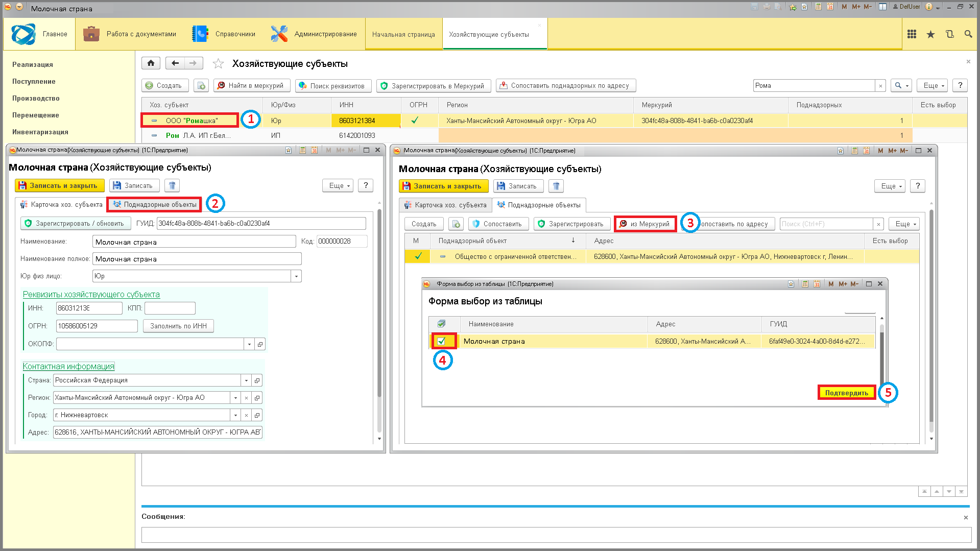Clear the main search field Рома
The width and height of the screenshot is (980, 551).
click(x=880, y=86)
